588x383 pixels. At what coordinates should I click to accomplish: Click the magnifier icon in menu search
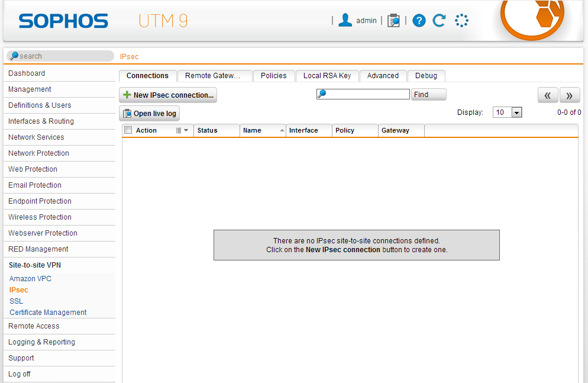(x=14, y=56)
